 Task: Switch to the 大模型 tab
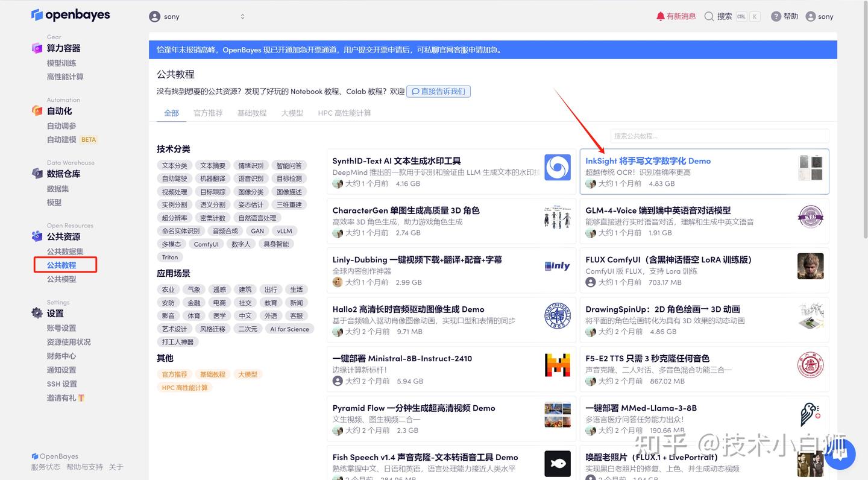pos(292,113)
